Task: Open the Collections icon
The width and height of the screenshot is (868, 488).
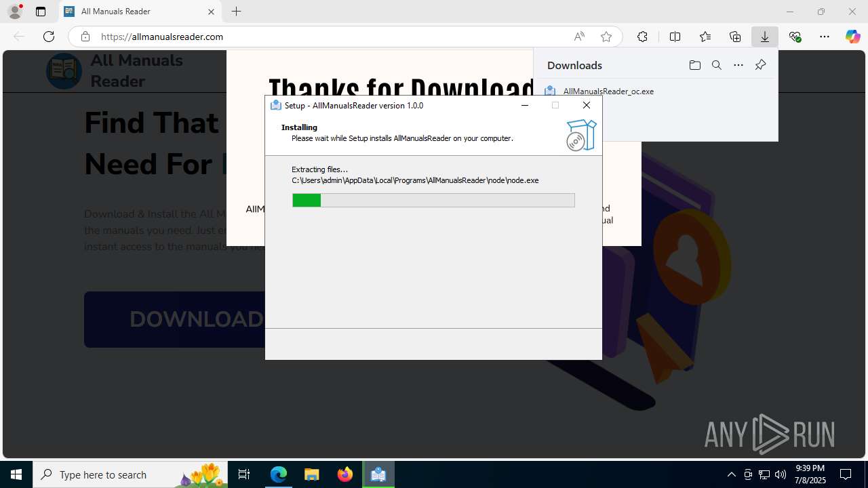Action: (735, 37)
